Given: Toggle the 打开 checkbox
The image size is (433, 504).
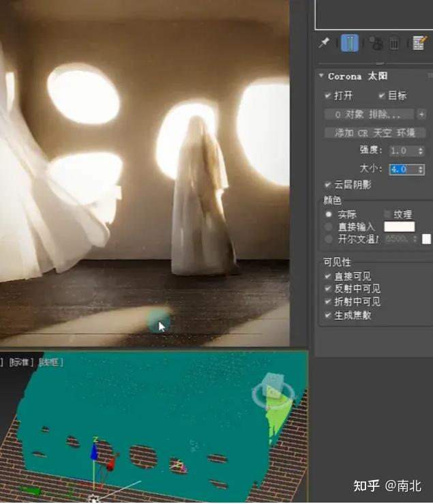Looking at the screenshot, I should click(x=327, y=95).
